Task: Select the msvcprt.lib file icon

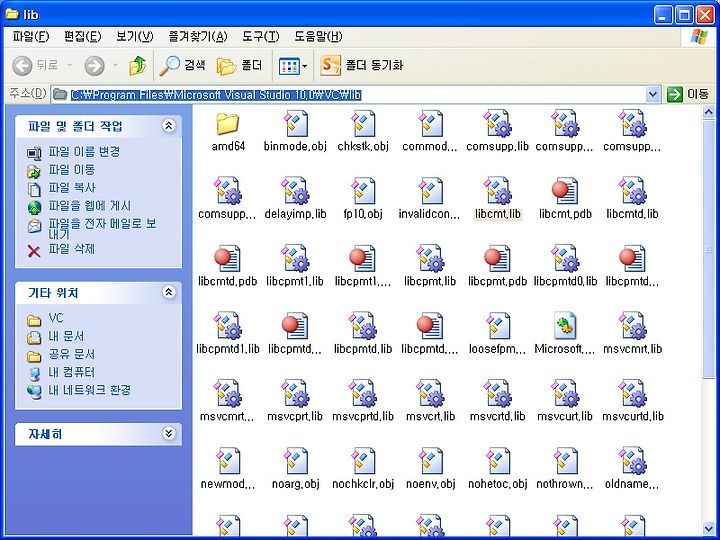Action: (x=295, y=394)
